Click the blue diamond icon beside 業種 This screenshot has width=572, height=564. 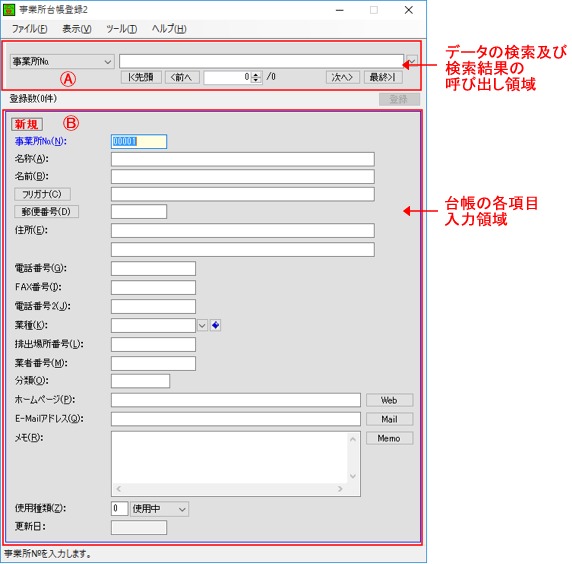pyautogui.click(x=215, y=325)
